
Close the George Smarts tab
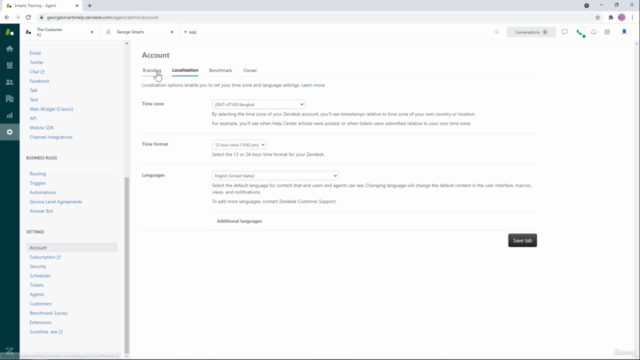[x=172, y=32]
